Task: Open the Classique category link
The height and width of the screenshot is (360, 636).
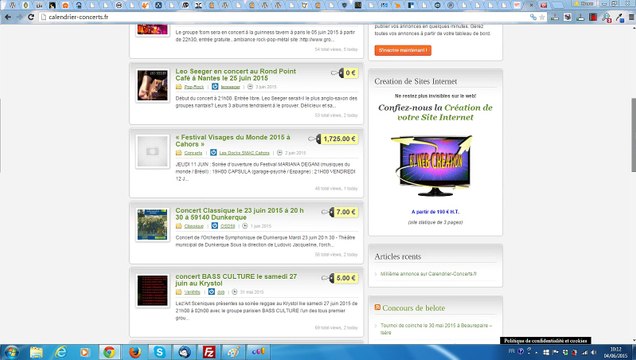Action: click(x=194, y=226)
